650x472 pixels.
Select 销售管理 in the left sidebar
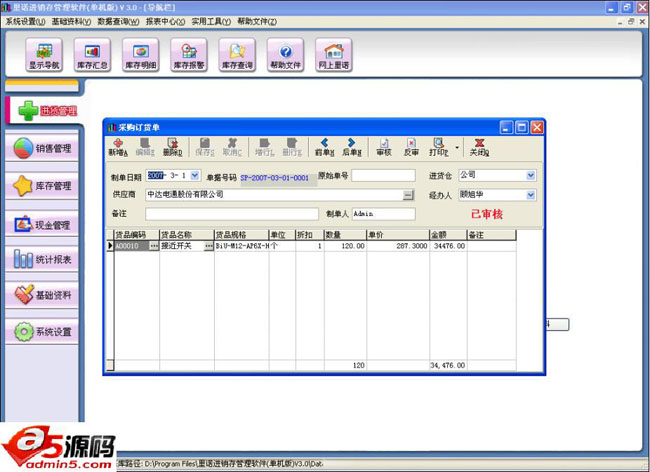tap(40, 149)
